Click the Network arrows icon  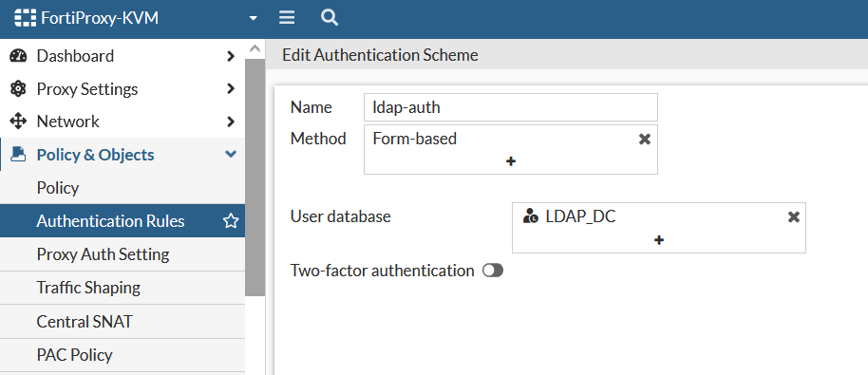(18, 122)
